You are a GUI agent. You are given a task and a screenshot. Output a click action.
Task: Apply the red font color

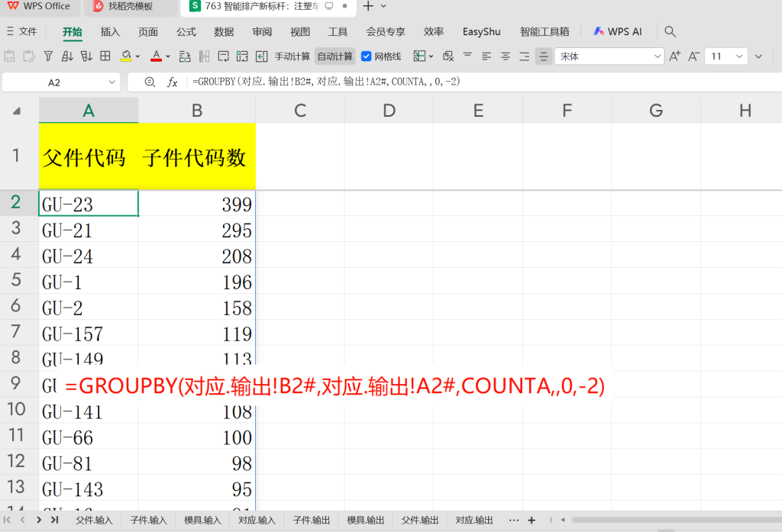point(156,56)
